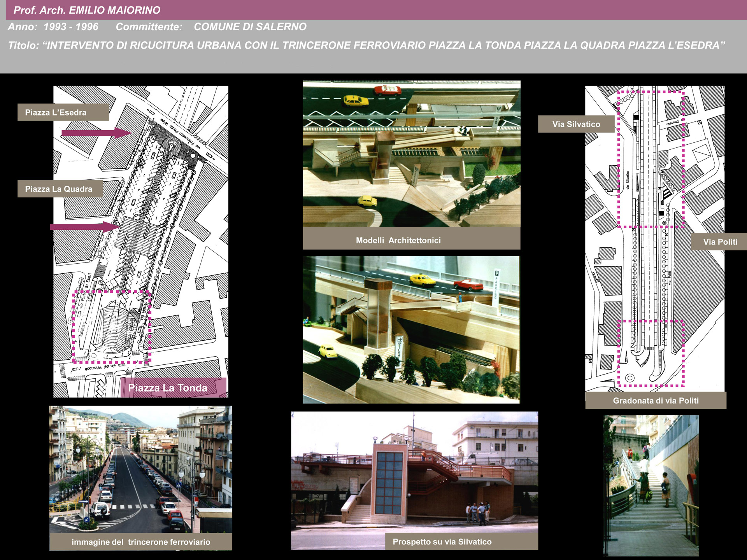The height and width of the screenshot is (560, 747).
Task: Click the Prospetto su via Silvatico caption
Action: 442,542
